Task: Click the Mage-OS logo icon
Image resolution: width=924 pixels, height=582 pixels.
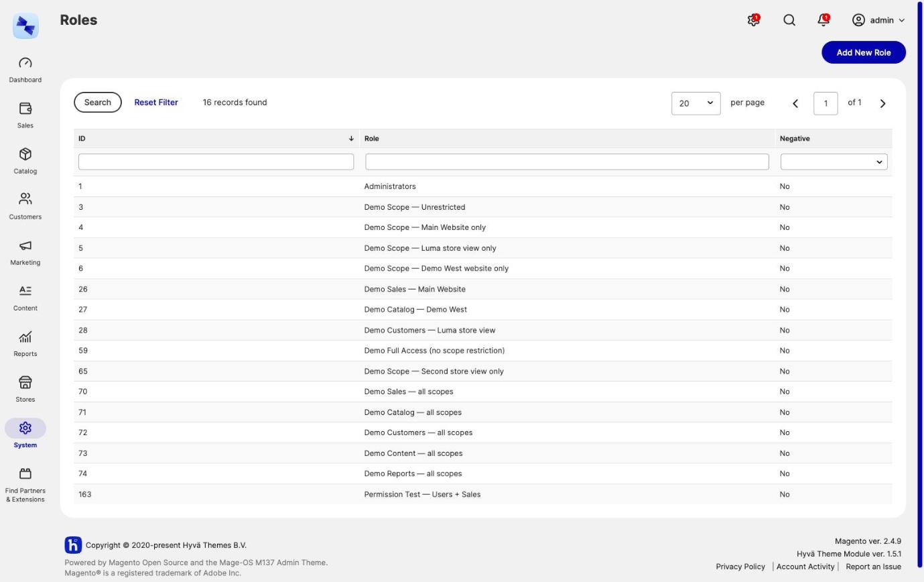Action: click(25, 25)
